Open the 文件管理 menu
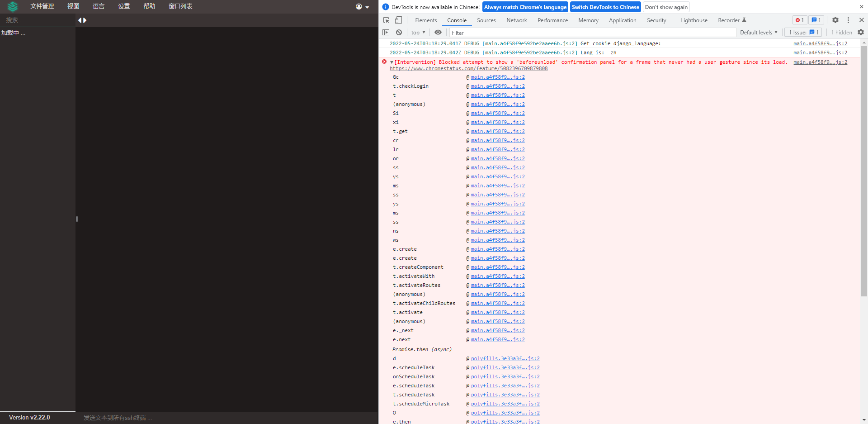Image resolution: width=868 pixels, height=424 pixels. pos(42,6)
